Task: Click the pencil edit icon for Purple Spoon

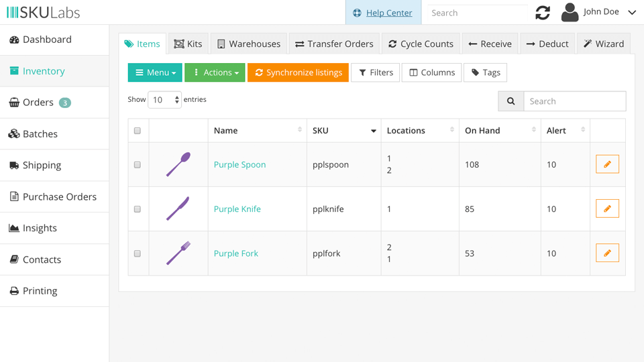Action: pyautogui.click(x=607, y=164)
